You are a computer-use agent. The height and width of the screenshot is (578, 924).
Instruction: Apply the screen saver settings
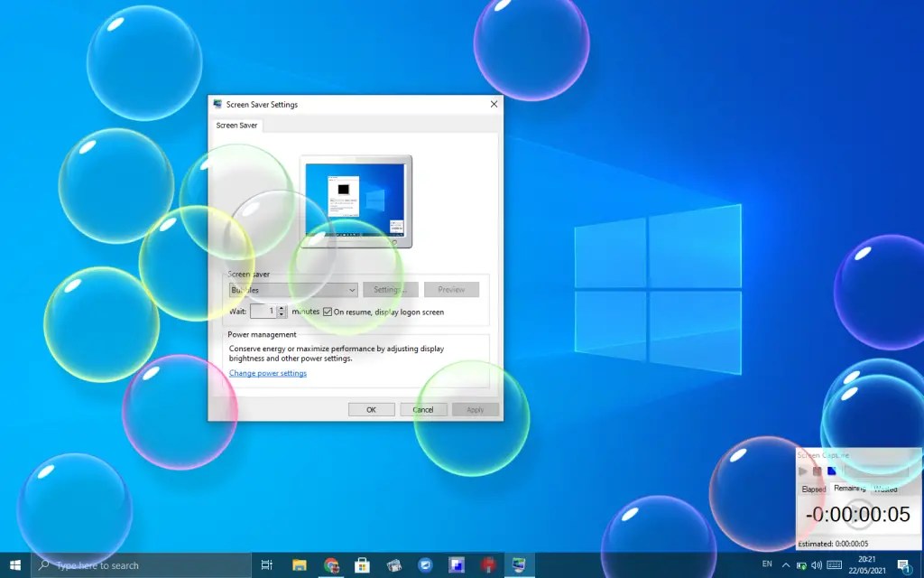tap(476, 408)
